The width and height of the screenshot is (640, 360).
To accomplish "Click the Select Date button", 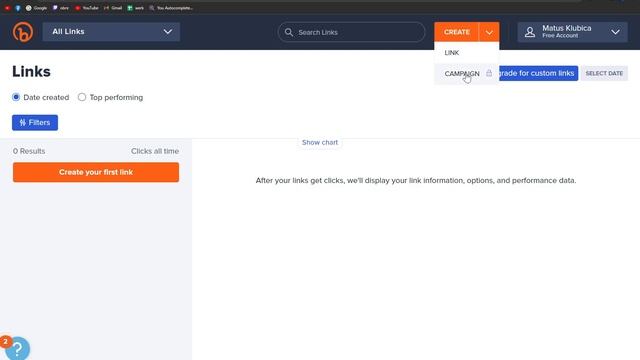I will coord(604,73).
